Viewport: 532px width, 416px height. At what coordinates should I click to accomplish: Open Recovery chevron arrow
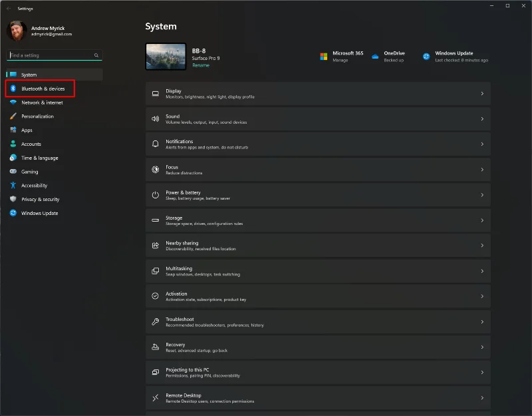coord(482,347)
